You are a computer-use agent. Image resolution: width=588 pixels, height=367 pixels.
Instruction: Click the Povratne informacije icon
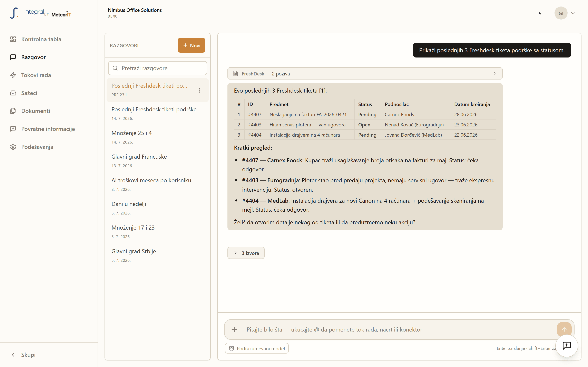point(13,129)
